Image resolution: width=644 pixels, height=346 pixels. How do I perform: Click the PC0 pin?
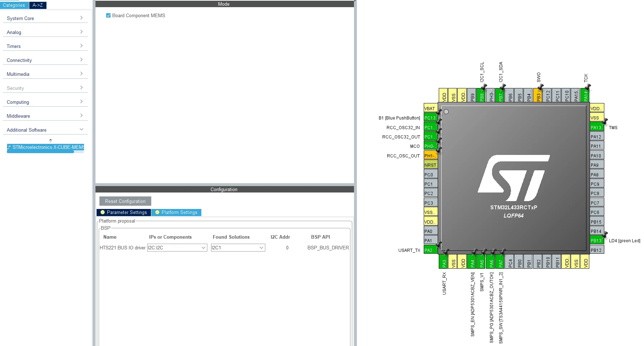coord(431,175)
